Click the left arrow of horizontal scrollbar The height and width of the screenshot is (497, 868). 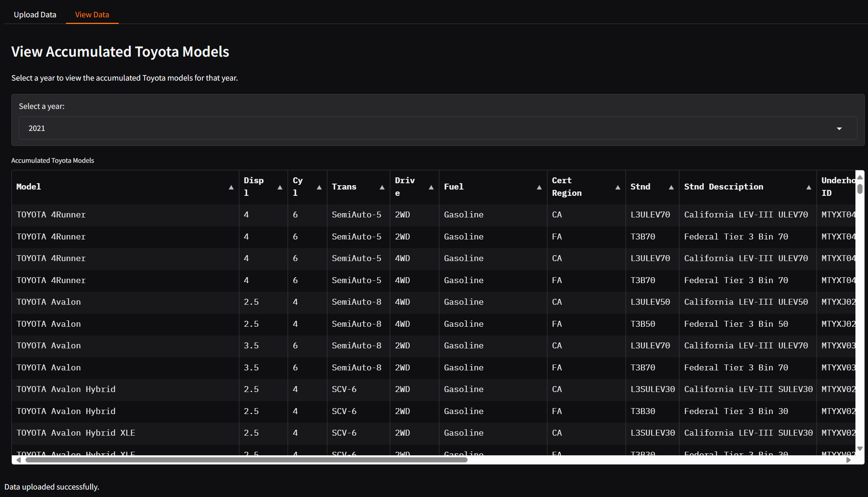pos(18,460)
